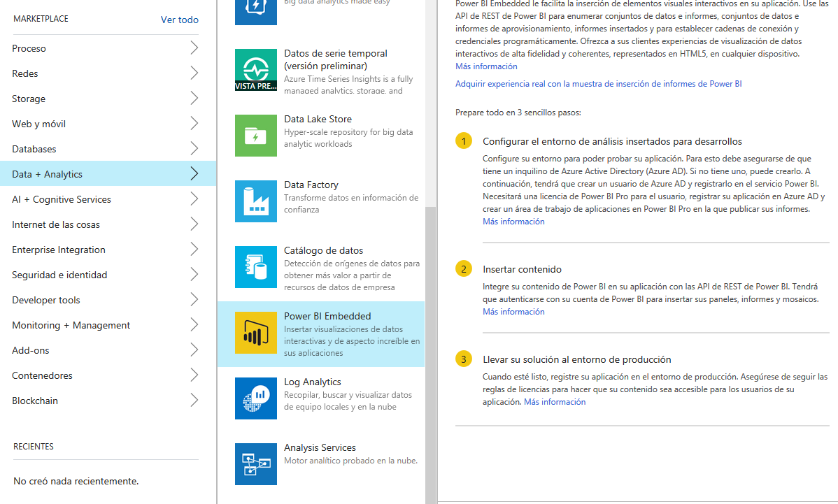Click the Analysis Services title
Screen dimensions: 838x504
point(320,447)
